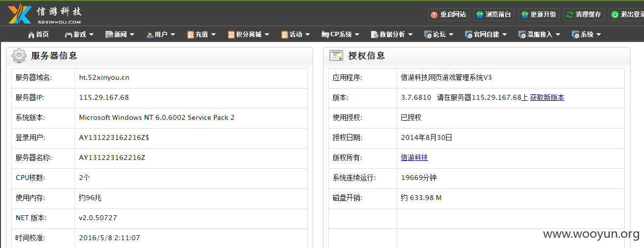Expand the 活动 dropdown arrow
The height and width of the screenshot is (248, 644).
click(x=308, y=35)
